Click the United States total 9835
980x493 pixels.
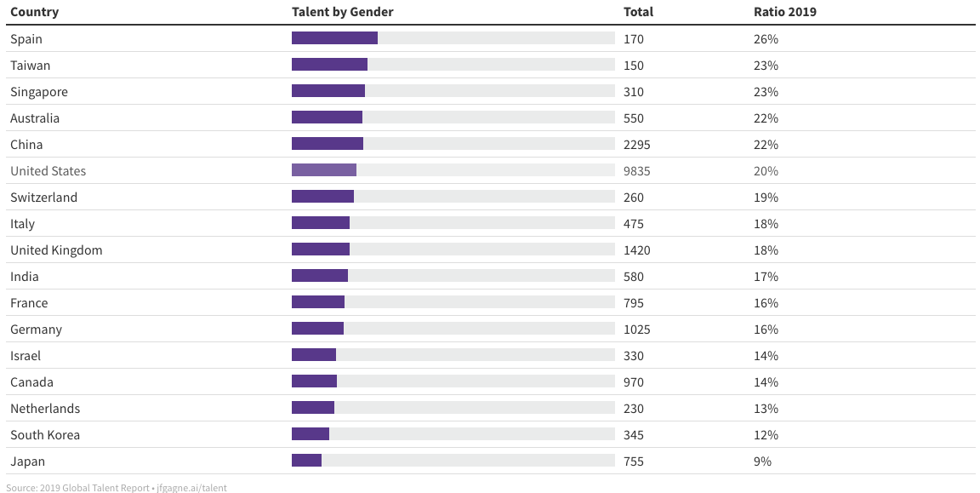coord(637,171)
